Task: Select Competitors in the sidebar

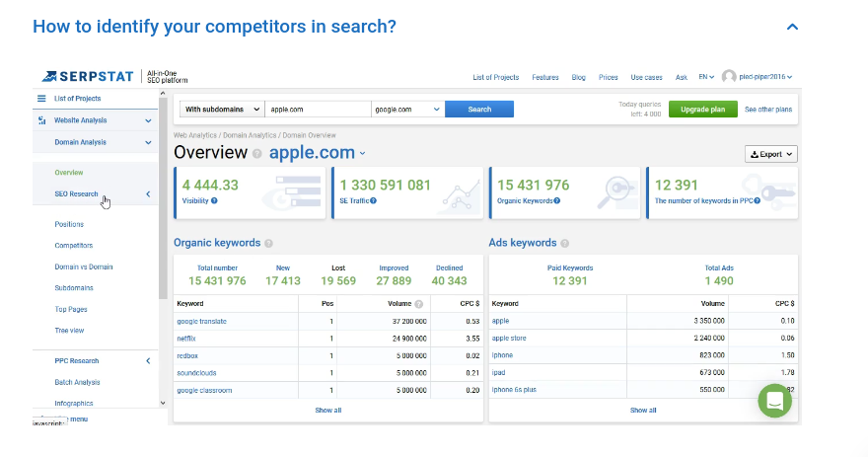Action: click(x=74, y=246)
